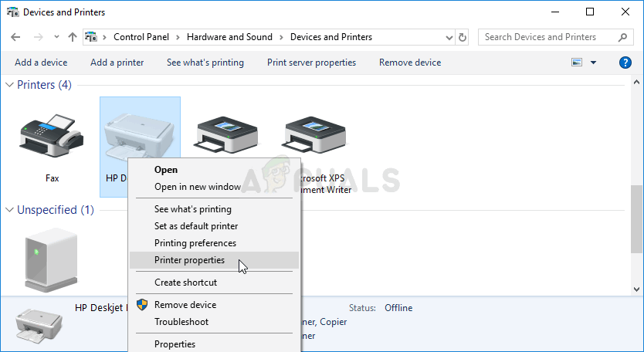This screenshot has width=644, height=352.
Task: Click Remove device in toolbar
Action: pos(410,63)
